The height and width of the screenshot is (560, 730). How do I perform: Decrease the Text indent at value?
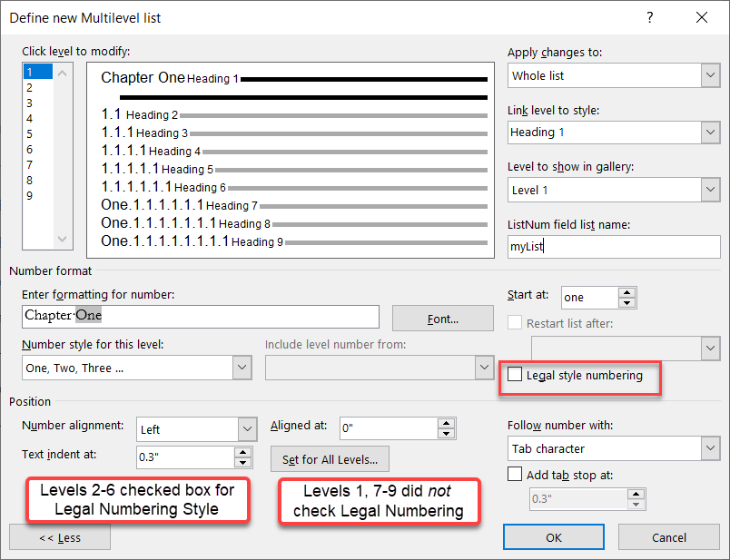tap(243, 463)
